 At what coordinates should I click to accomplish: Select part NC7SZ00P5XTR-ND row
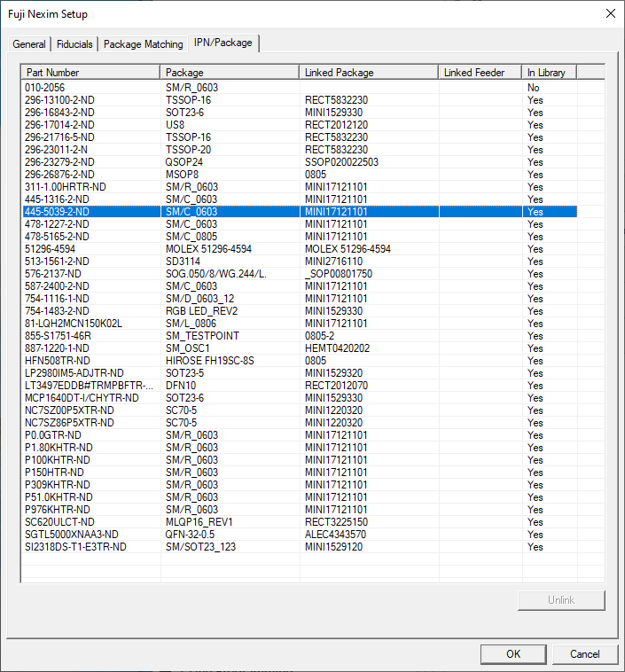coord(300,410)
